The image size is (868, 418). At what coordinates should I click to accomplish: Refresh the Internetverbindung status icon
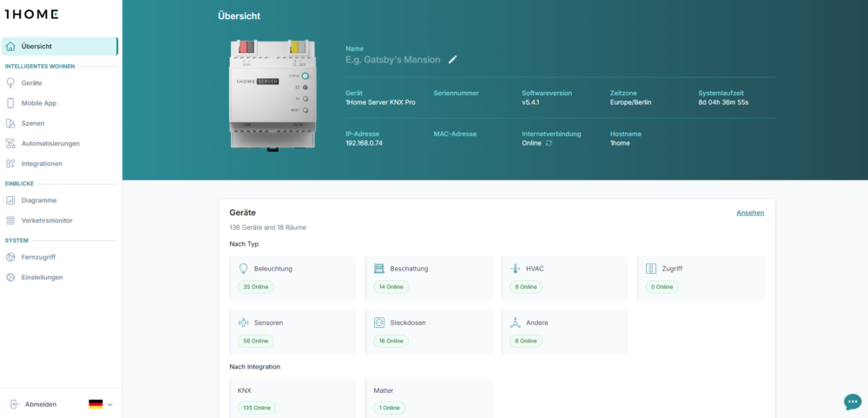pos(549,143)
